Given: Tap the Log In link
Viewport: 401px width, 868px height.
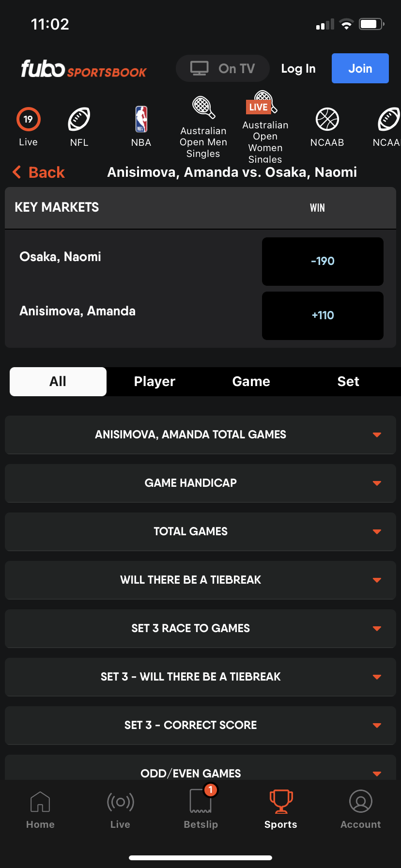Looking at the screenshot, I should [298, 69].
